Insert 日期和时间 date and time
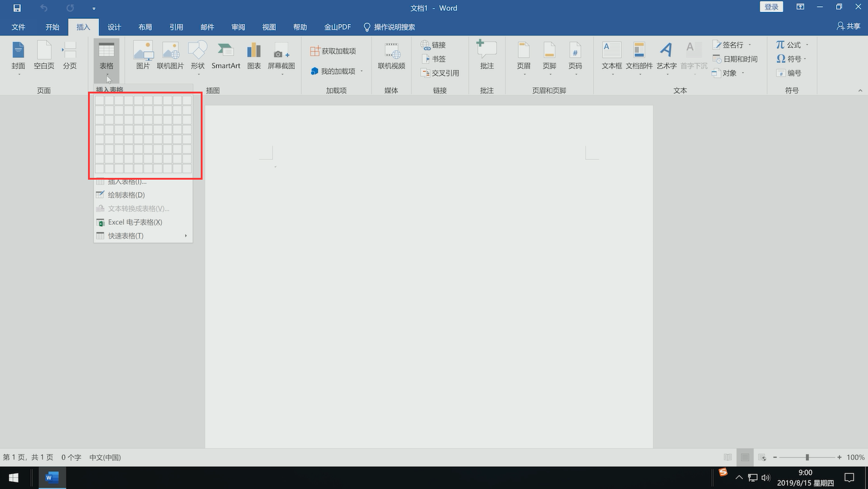The height and width of the screenshot is (489, 868). (734, 59)
